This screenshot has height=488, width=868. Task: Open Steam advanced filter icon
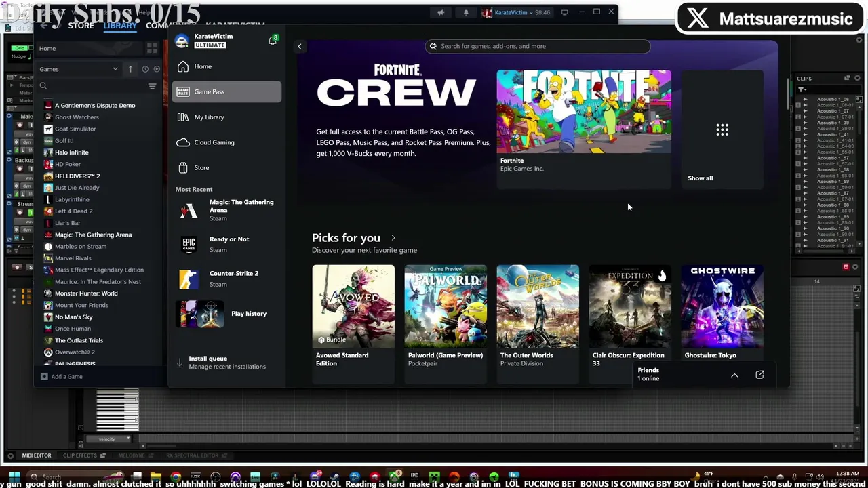[152, 86]
